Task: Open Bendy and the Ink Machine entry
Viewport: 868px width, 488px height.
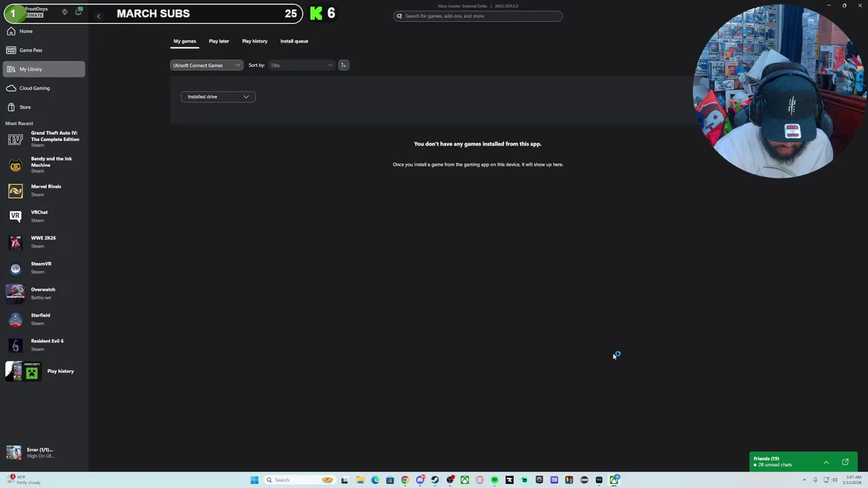Action: (x=43, y=165)
